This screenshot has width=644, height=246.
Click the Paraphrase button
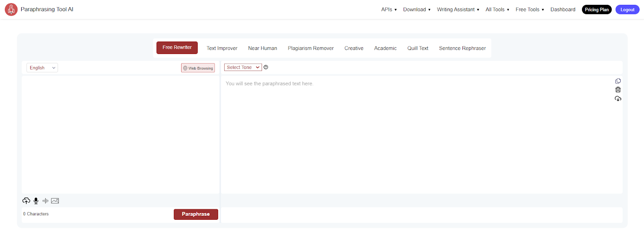pos(196,214)
